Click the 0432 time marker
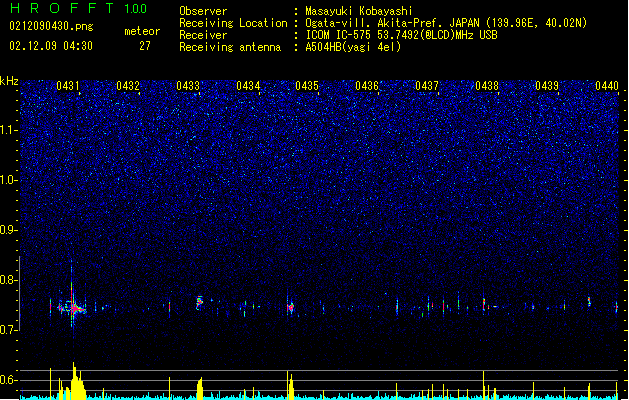The image size is (629, 400). point(128,86)
